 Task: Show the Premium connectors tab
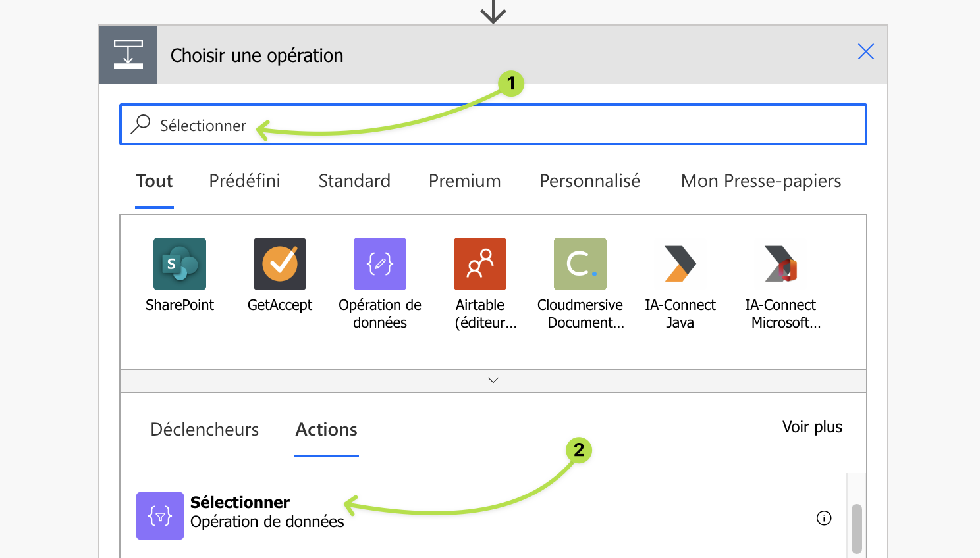point(464,181)
